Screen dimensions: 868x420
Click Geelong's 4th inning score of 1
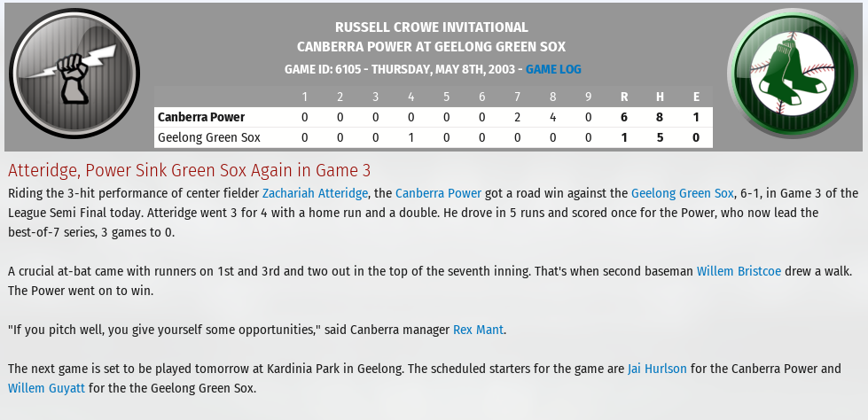(411, 137)
